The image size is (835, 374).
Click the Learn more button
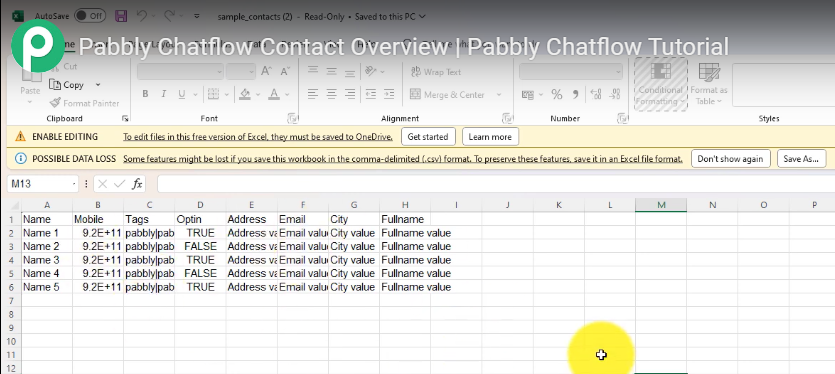tap(490, 137)
